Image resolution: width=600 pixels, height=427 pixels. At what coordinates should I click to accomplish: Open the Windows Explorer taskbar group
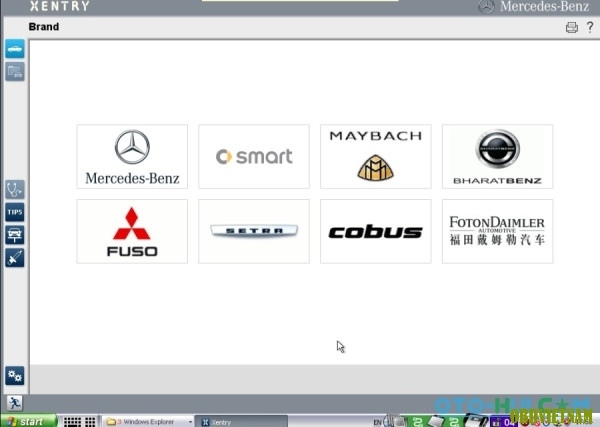point(149,422)
